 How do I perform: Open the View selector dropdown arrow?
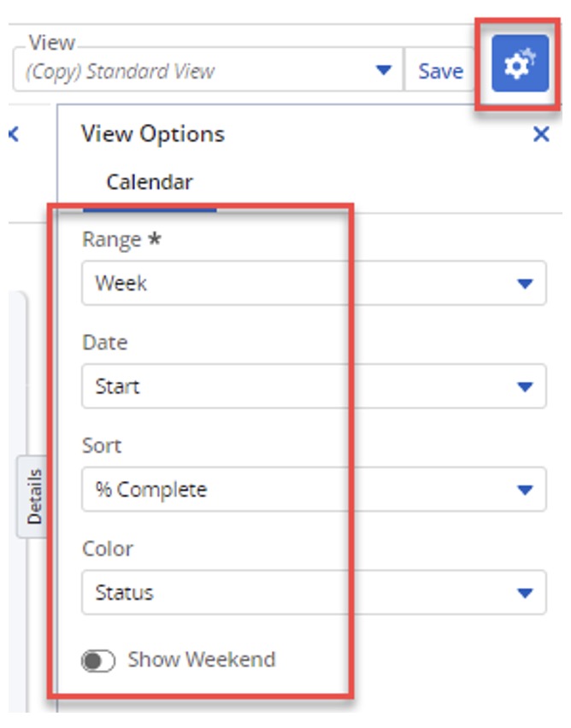click(383, 70)
